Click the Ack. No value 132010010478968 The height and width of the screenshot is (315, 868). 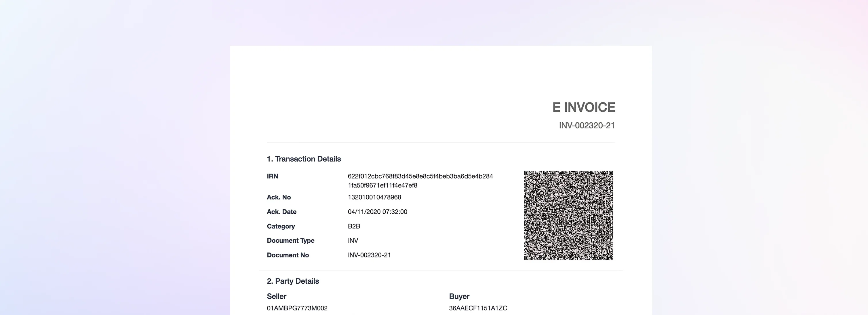coord(374,197)
